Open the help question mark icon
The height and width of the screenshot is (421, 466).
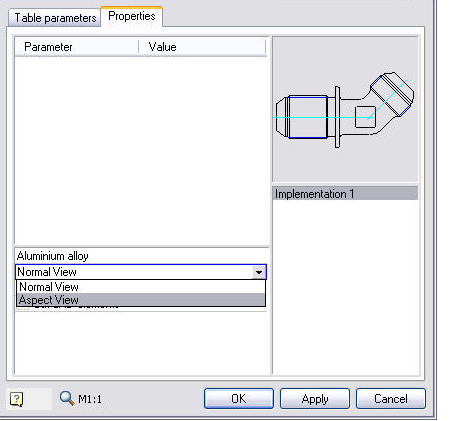pos(16,399)
